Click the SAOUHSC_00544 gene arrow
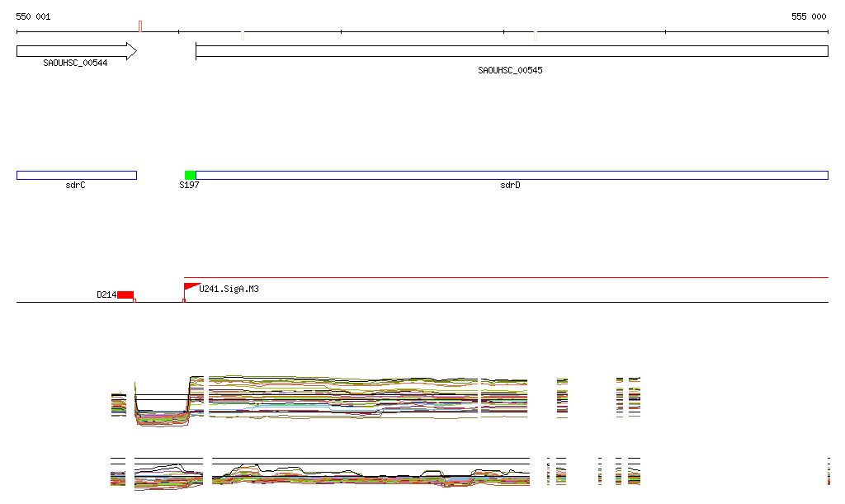 point(77,51)
